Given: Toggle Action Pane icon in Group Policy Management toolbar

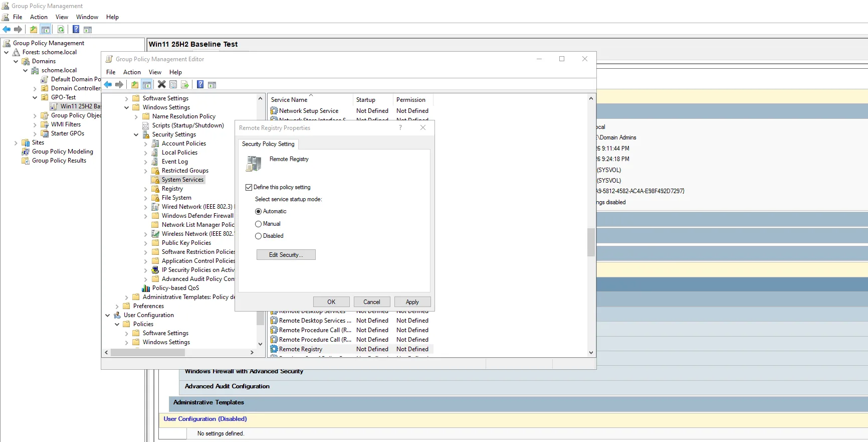Looking at the screenshot, I should (88, 29).
